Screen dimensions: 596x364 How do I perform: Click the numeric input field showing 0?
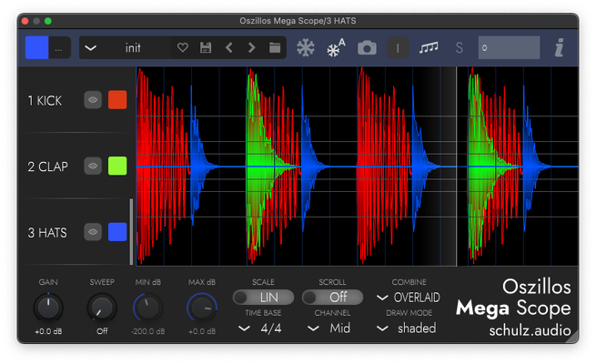click(509, 47)
